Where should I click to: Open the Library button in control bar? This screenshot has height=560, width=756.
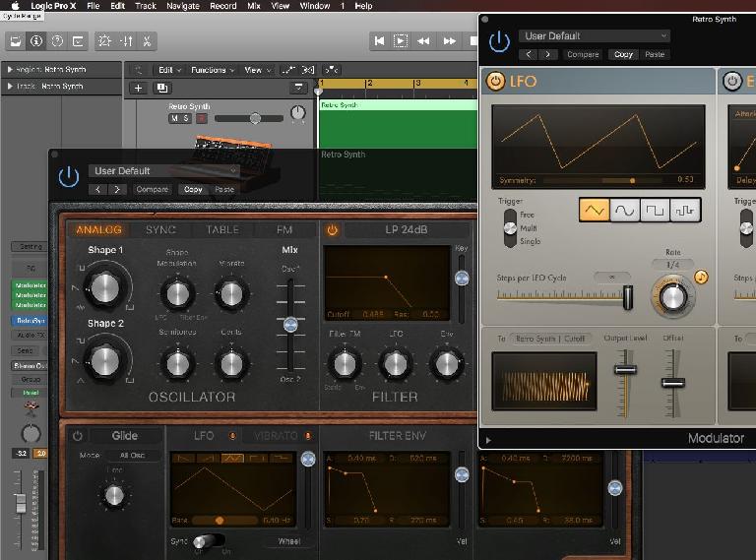(x=16, y=41)
